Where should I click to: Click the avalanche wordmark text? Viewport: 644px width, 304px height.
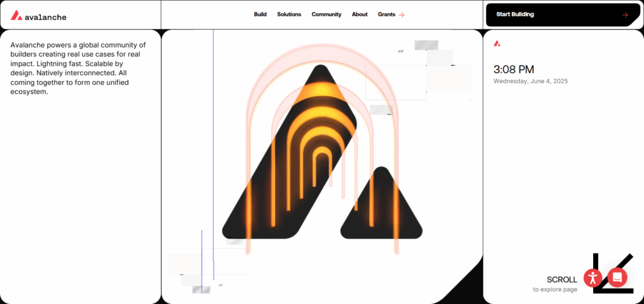tap(46, 17)
